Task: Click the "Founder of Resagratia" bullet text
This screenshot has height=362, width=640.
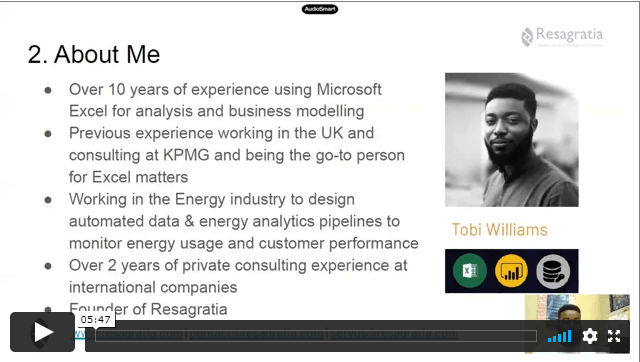Action: pos(148,309)
